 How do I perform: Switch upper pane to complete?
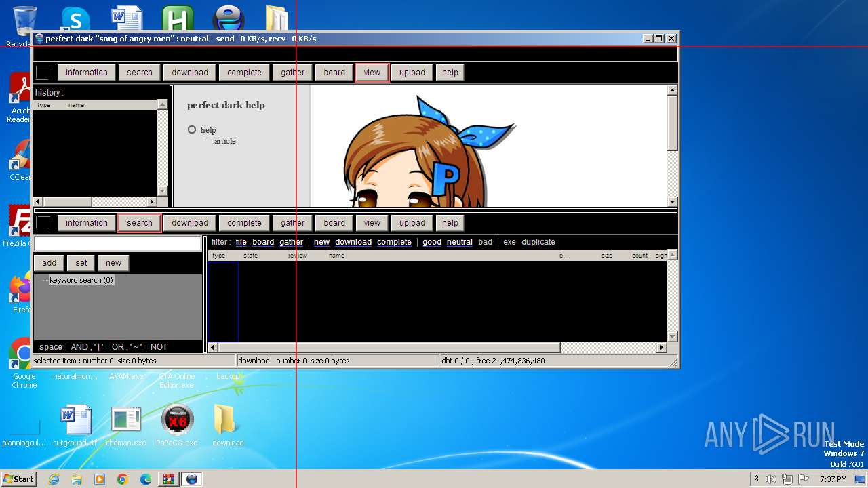[x=244, y=73]
